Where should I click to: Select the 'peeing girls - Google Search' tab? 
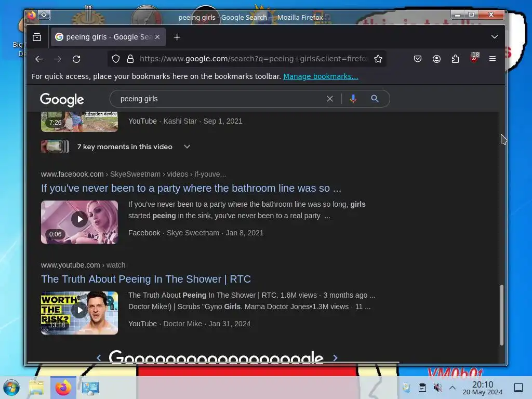[108, 37]
